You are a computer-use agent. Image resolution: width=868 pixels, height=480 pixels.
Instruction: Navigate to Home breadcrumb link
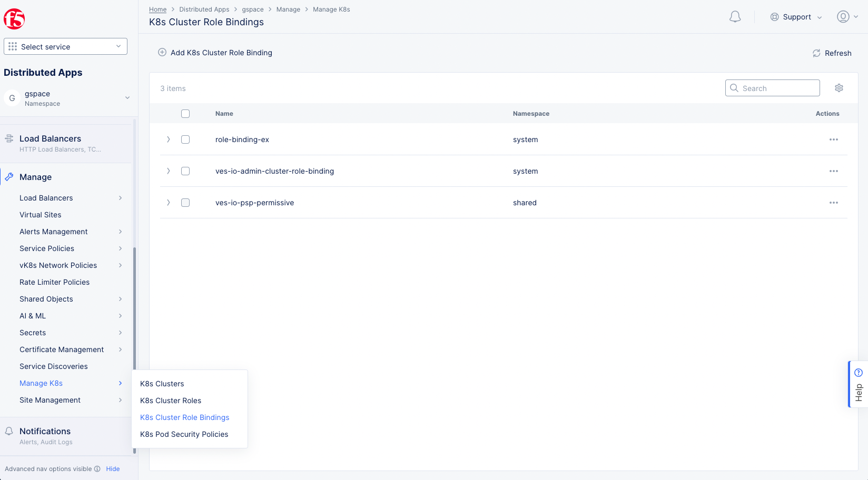pos(157,9)
